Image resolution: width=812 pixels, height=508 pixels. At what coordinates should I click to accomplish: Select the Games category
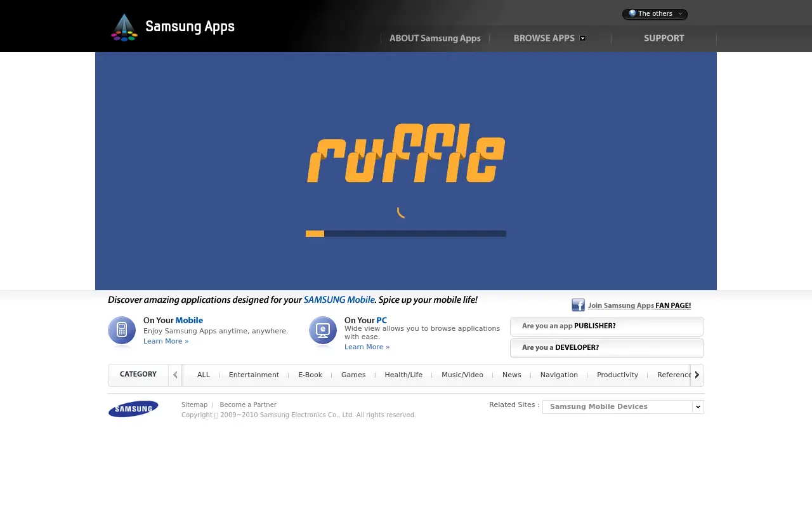(x=353, y=375)
